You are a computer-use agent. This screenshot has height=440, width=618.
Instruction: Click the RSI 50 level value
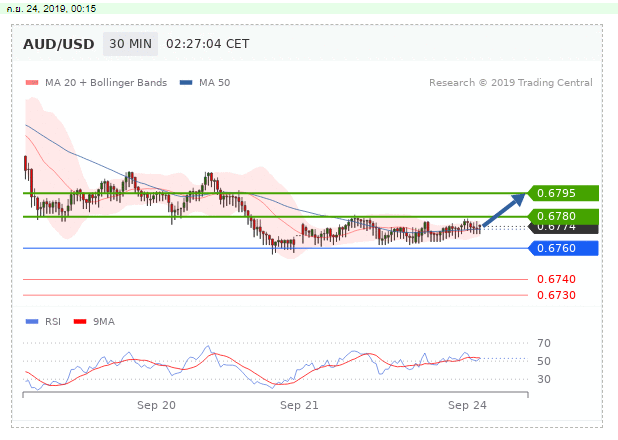(544, 361)
